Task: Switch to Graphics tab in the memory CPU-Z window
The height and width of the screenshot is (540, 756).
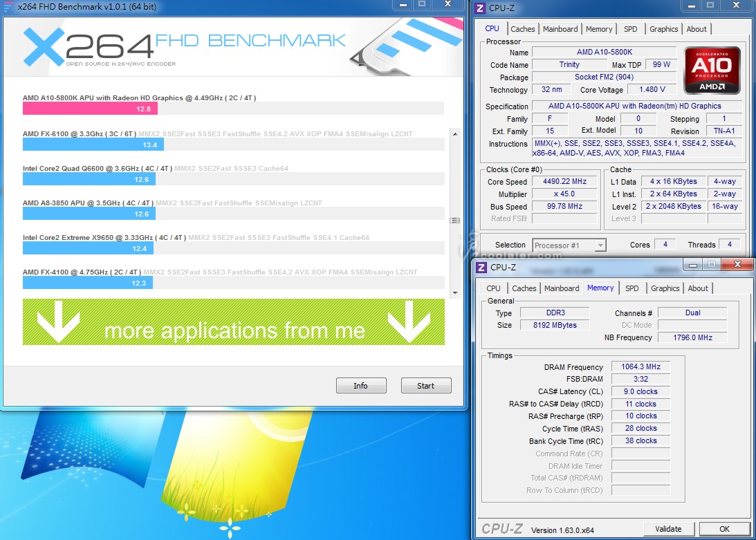Action: [665, 288]
